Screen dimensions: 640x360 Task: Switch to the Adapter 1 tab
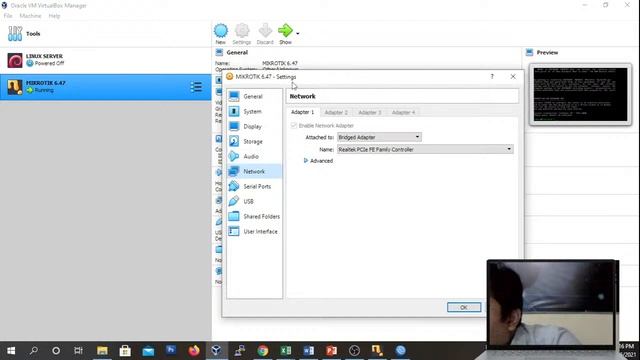coord(302,112)
